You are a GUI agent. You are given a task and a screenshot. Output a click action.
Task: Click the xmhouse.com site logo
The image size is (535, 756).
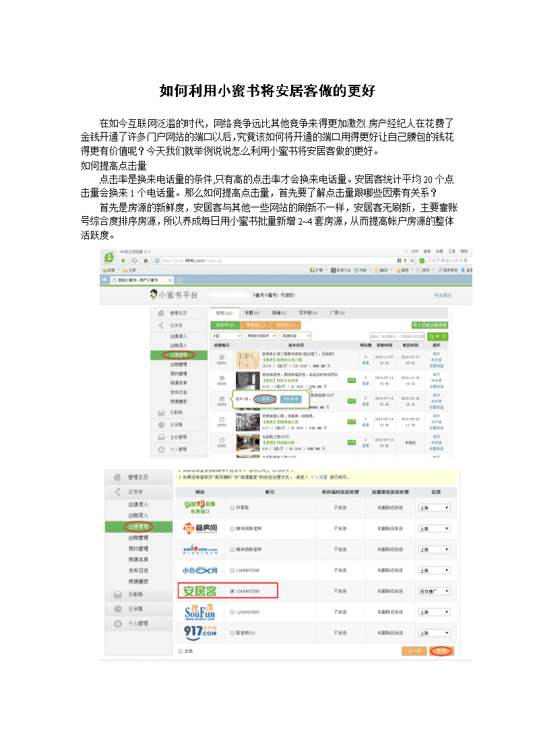(x=199, y=549)
